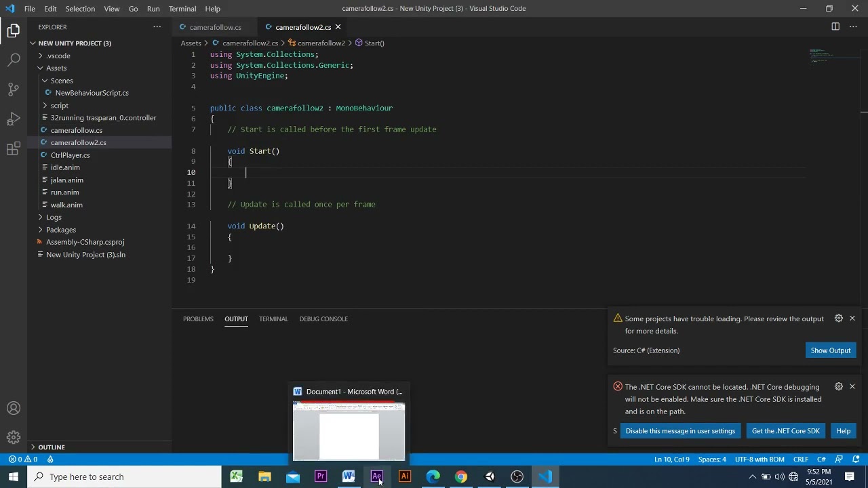Close the camerafollow2.cs editor tab
This screenshot has width=868, height=488.
pyautogui.click(x=338, y=27)
